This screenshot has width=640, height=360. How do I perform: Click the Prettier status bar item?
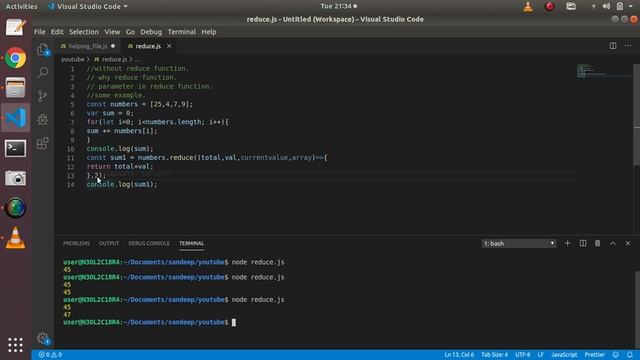tap(595, 355)
